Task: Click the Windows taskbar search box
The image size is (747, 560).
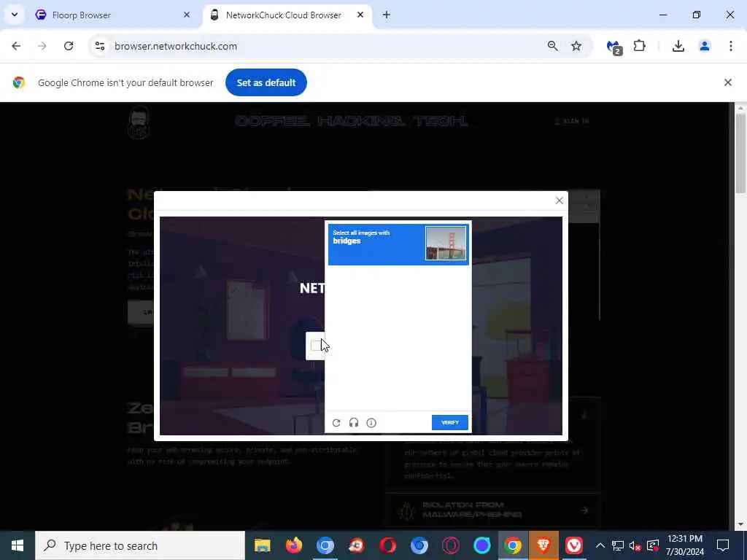Action: coord(140,545)
